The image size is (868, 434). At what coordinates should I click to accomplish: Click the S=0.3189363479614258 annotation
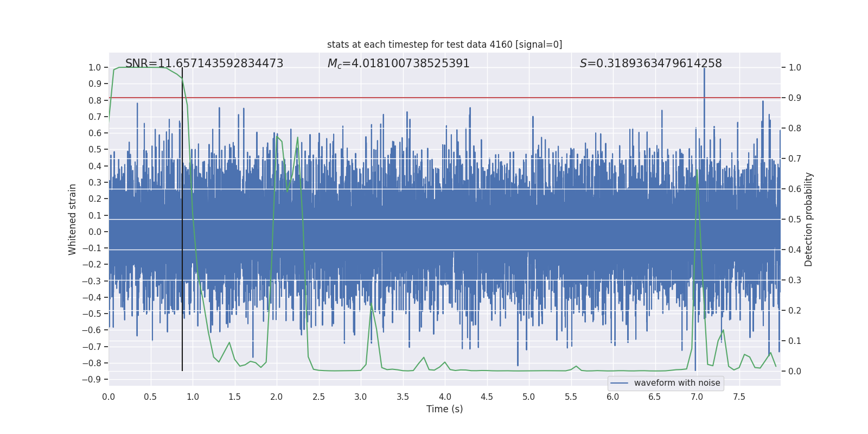pos(650,63)
